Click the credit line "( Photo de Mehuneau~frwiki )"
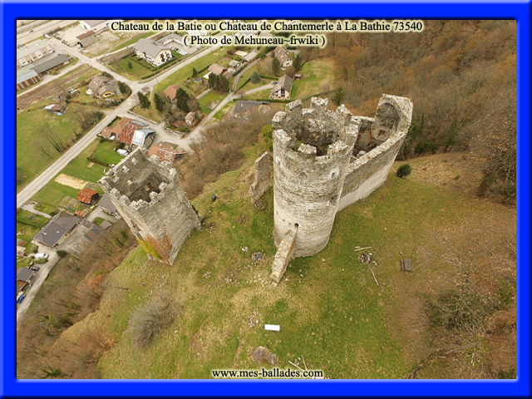The width and height of the screenshot is (532, 399). coord(254,41)
